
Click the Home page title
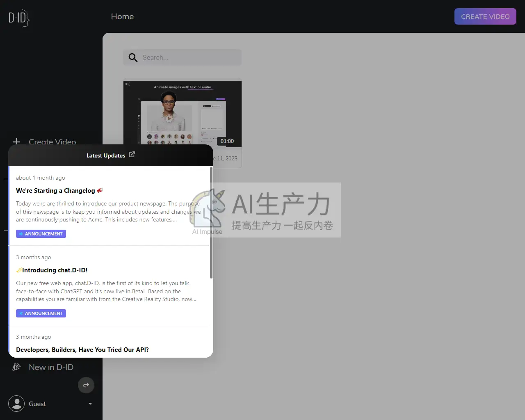[x=122, y=16]
